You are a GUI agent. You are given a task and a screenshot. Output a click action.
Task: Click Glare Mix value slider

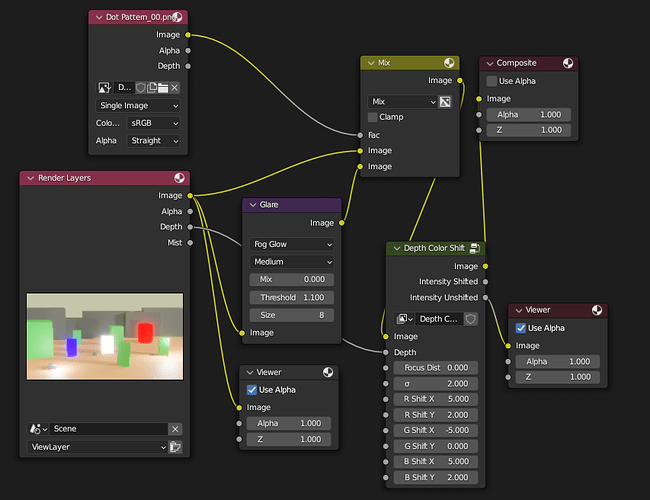(x=292, y=279)
